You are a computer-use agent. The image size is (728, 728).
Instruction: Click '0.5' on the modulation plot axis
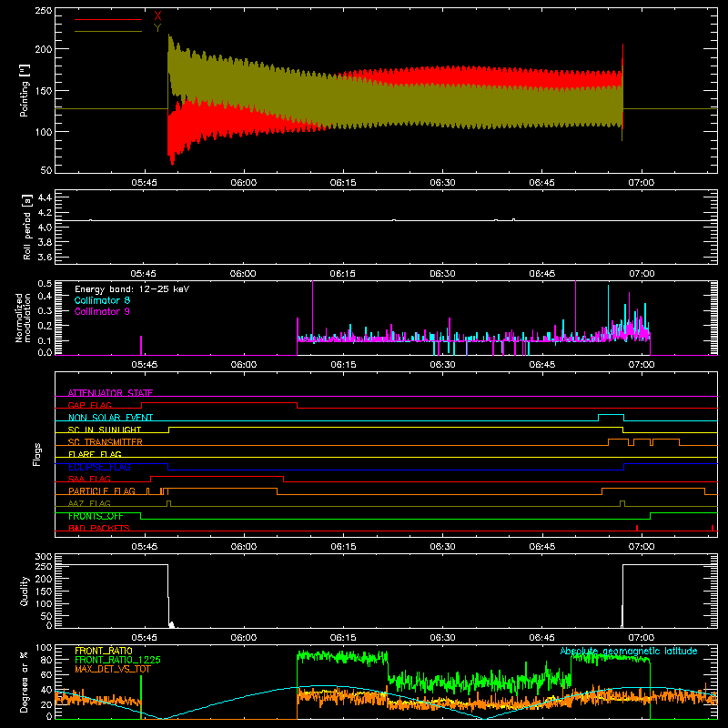[x=45, y=284]
